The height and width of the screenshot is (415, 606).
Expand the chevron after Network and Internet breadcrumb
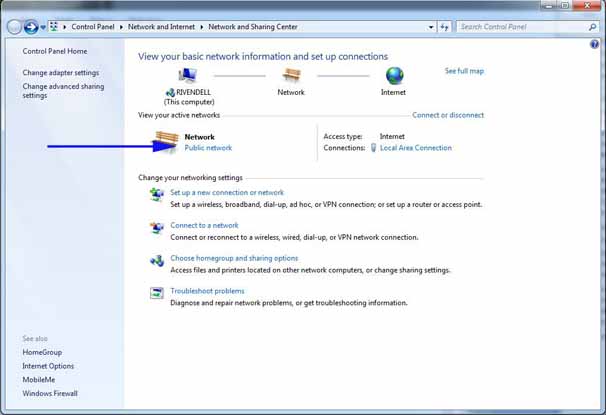[x=202, y=27]
